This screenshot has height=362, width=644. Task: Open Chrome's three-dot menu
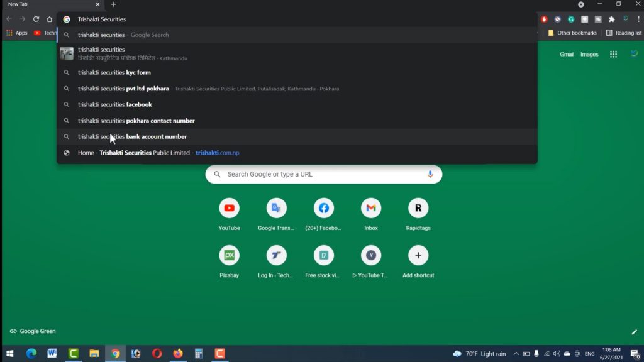pos(639,19)
